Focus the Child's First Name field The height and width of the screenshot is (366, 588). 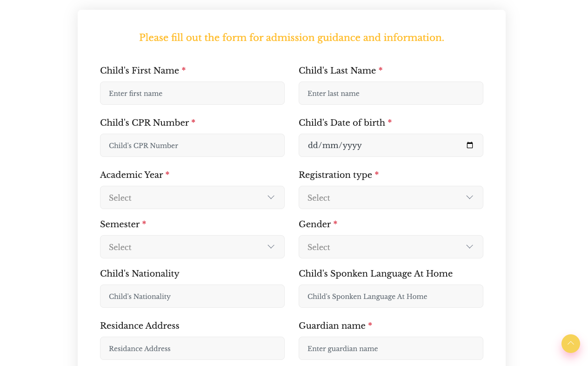click(x=192, y=93)
